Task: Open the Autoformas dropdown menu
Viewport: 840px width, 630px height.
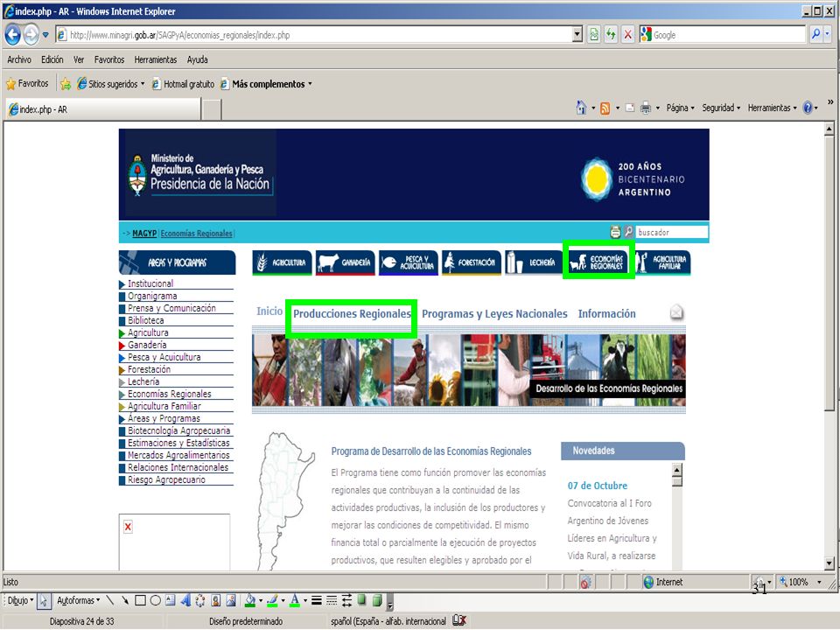Action: point(78,600)
